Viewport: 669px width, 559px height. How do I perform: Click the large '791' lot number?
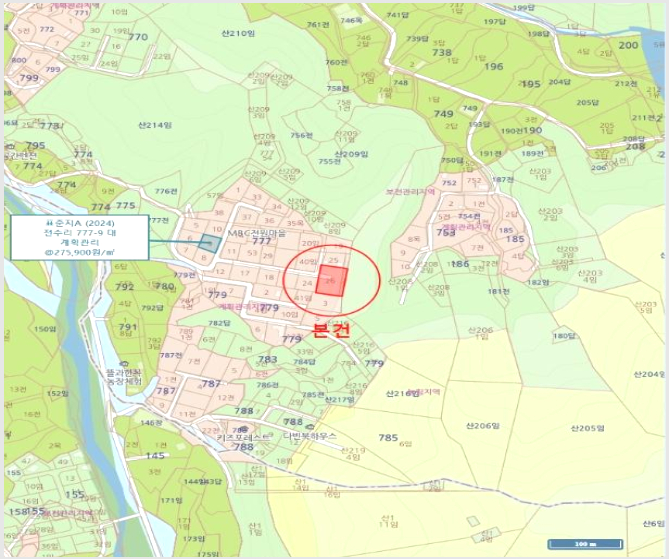pyautogui.click(x=128, y=327)
